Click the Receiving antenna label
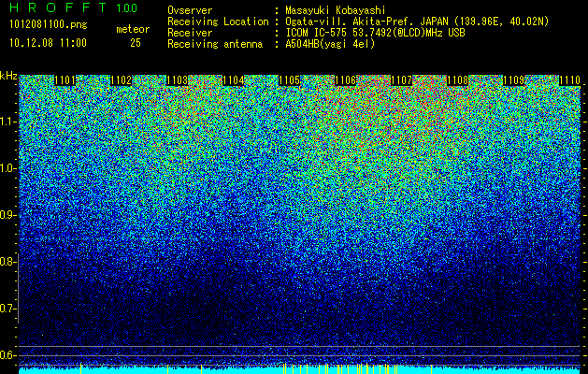This screenshot has height=374, width=588. pos(215,44)
